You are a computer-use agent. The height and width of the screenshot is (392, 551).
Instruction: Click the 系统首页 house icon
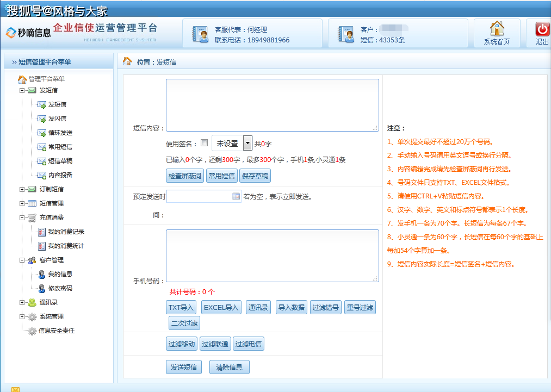click(497, 28)
